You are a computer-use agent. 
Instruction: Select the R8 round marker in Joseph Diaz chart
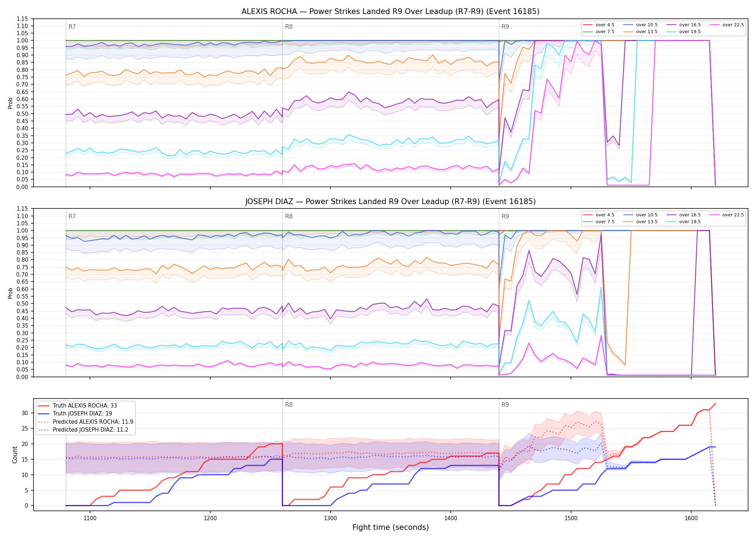(x=289, y=216)
